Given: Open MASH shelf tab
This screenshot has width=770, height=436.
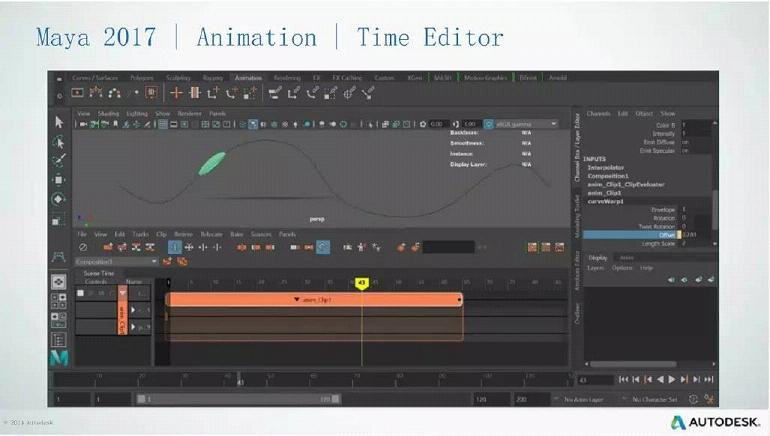Looking at the screenshot, I should click(442, 78).
